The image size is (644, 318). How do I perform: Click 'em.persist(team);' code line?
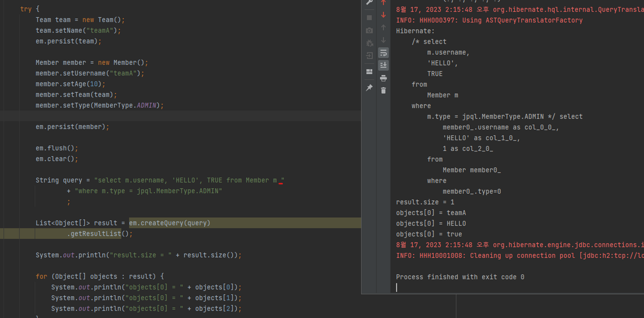[68, 41]
